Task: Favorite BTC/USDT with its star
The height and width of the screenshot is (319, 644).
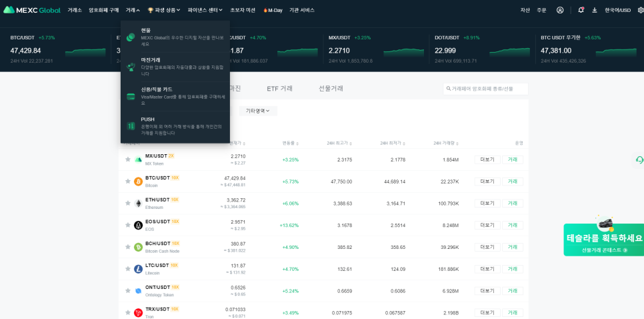Action: (x=128, y=182)
